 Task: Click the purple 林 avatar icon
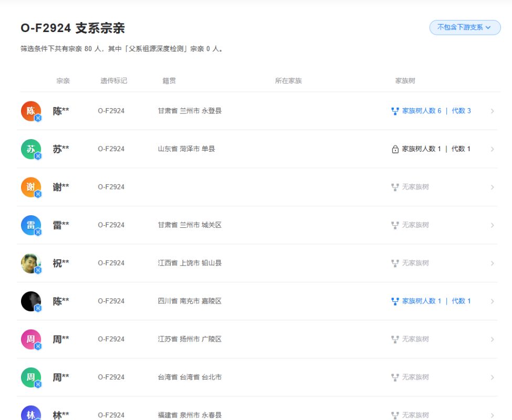31,414
